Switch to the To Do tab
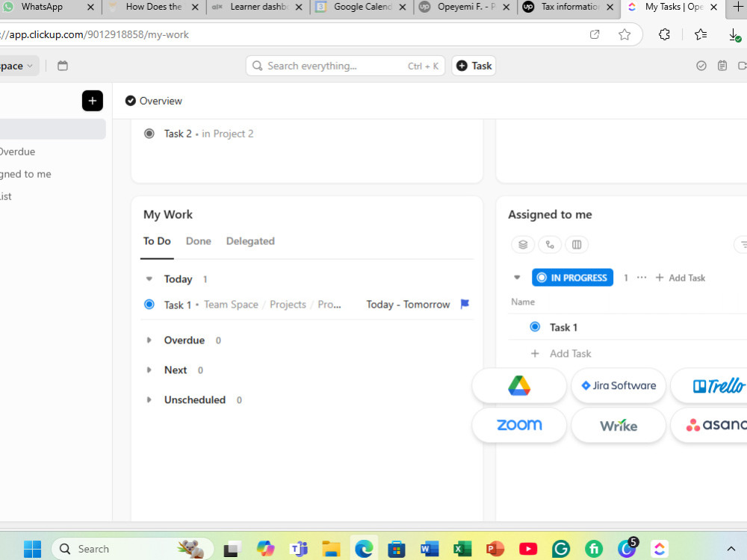Image resolution: width=747 pixels, height=560 pixels. pos(157,241)
